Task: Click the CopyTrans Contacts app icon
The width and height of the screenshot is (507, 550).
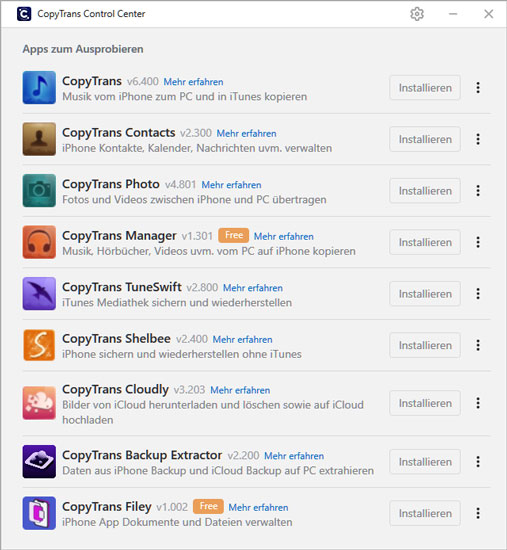Action: 39,139
